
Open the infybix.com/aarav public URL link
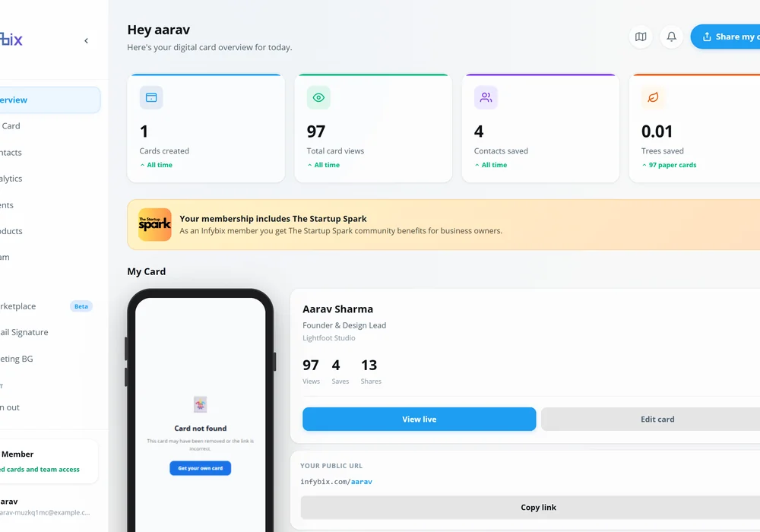337,482
